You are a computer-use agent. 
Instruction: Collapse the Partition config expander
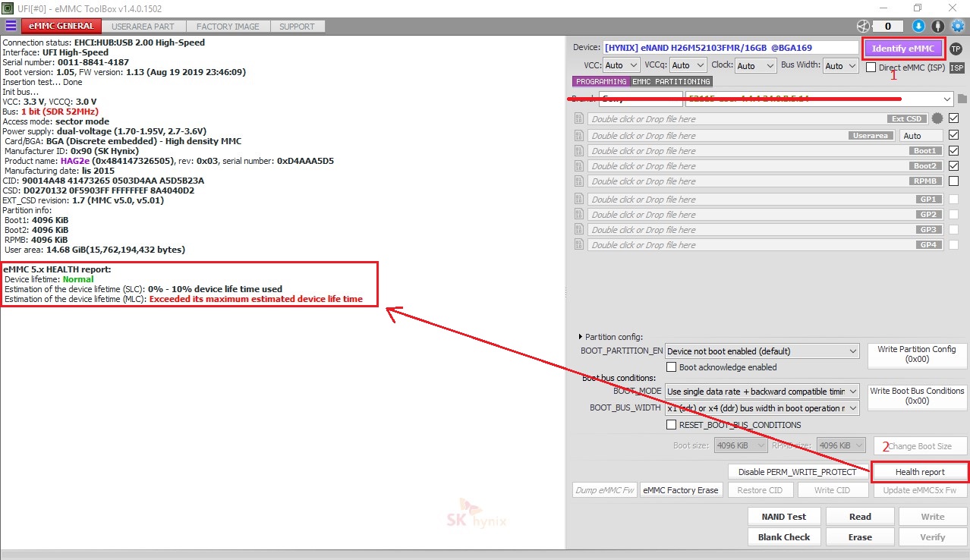581,337
